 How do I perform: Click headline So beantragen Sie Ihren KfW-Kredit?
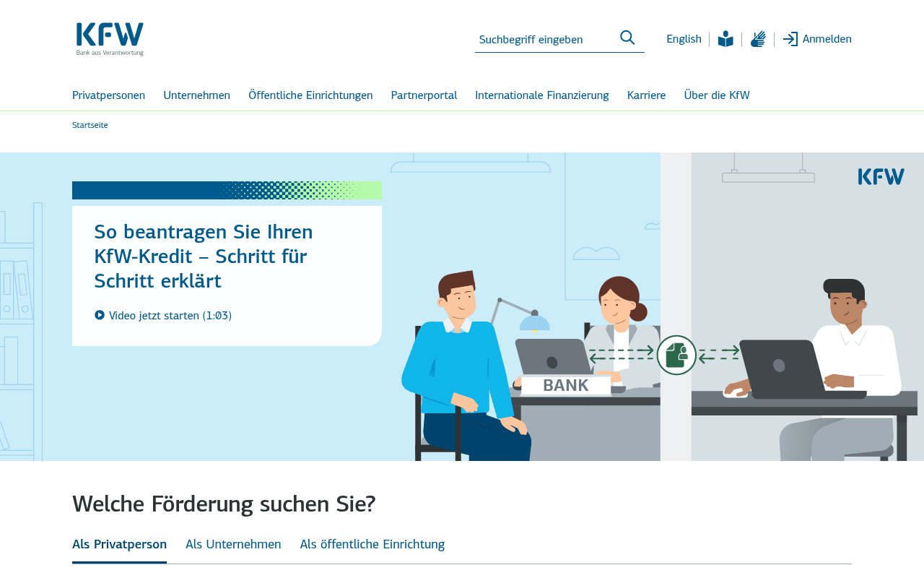pyautogui.click(x=204, y=256)
